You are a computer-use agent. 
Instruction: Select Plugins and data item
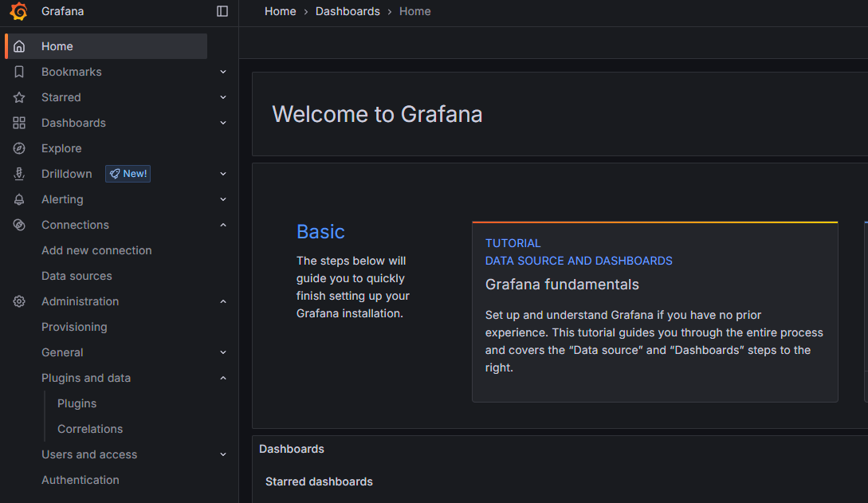click(x=86, y=378)
